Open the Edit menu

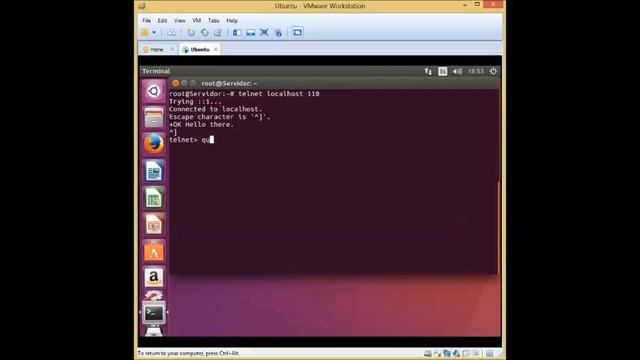[x=162, y=20]
